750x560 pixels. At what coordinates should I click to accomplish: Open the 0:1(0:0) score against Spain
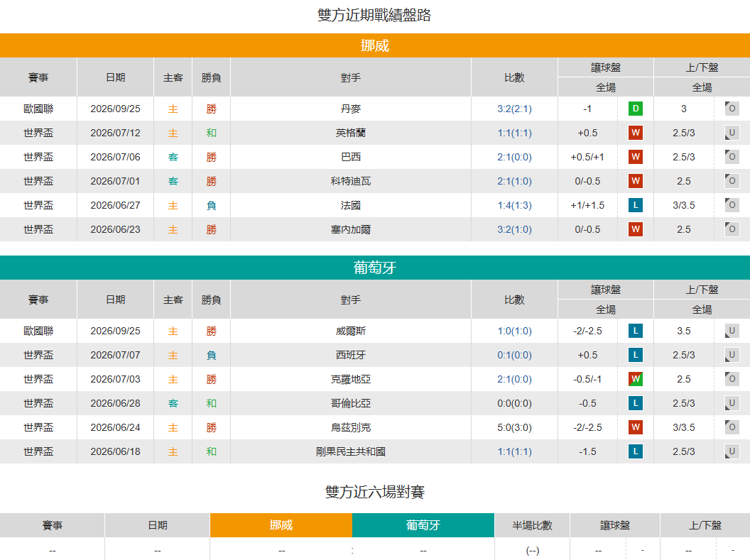coord(514,355)
